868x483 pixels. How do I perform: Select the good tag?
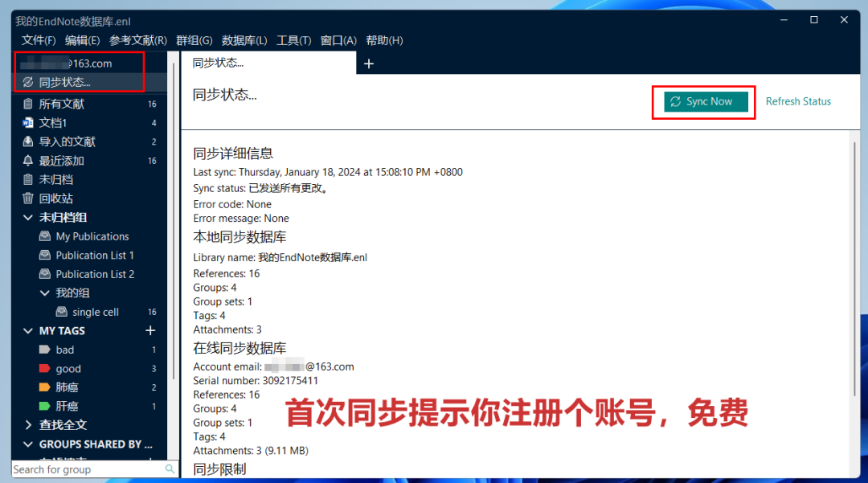[x=89, y=368]
